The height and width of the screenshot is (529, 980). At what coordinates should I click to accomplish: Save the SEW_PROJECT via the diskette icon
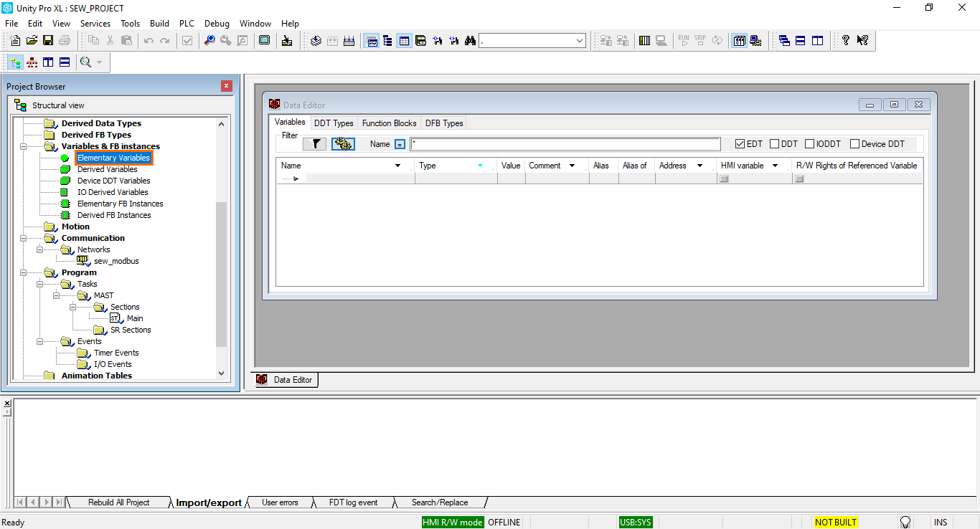pyautogui.click(x=48, y=41)
